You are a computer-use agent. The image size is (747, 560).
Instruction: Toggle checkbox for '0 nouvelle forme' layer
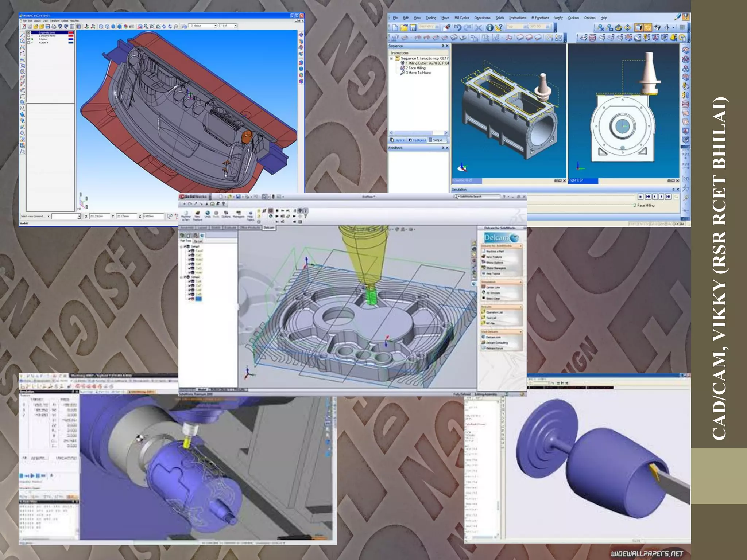29,32
